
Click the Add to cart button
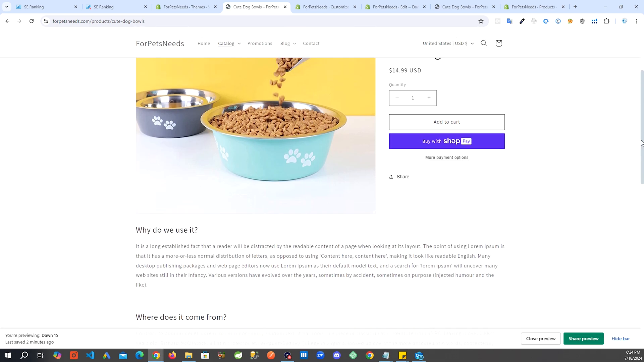(x=447, y=122)
